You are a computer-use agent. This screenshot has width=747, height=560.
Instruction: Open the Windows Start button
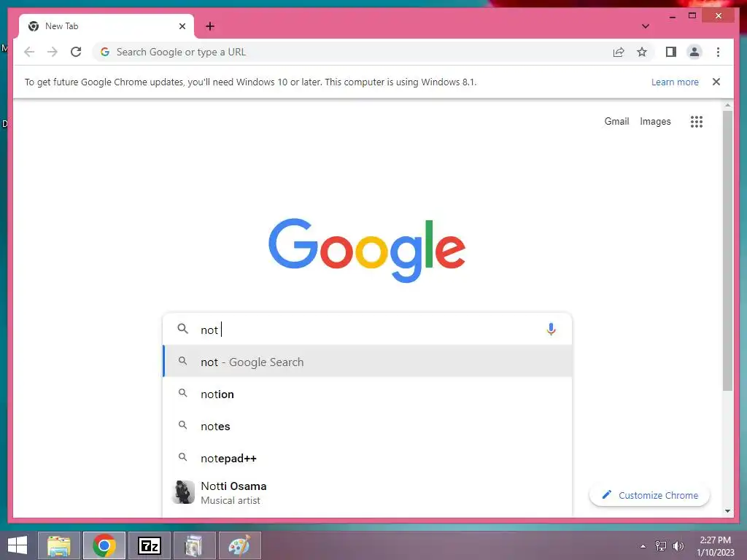(18, 545)
